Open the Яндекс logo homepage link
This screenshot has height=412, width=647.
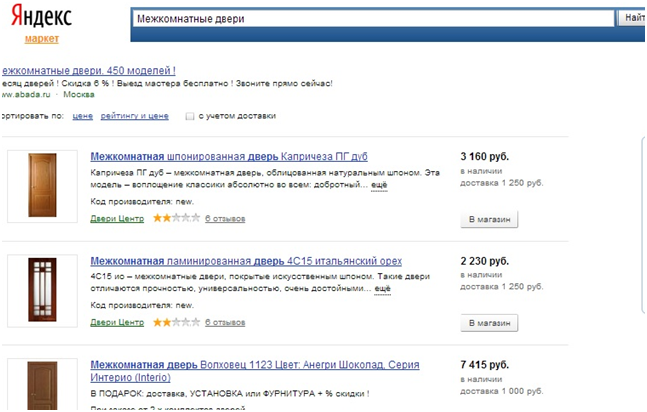[x=41, y=17]
